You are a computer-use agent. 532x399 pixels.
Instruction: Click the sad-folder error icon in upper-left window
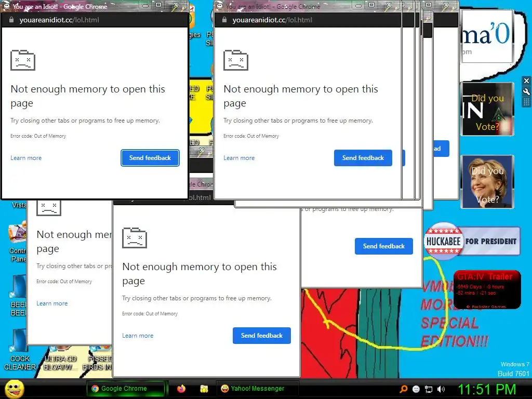pyautogui.click(x=23, y=60)
